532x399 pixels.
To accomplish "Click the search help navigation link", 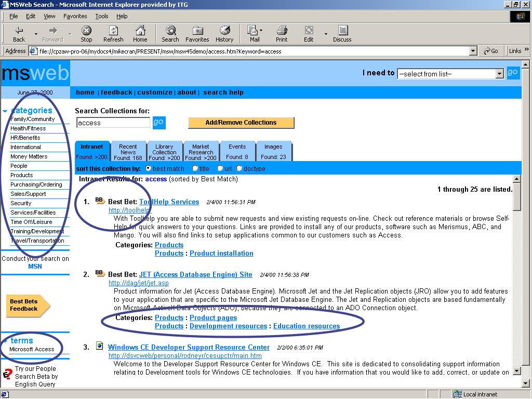I will click(223, 92).
